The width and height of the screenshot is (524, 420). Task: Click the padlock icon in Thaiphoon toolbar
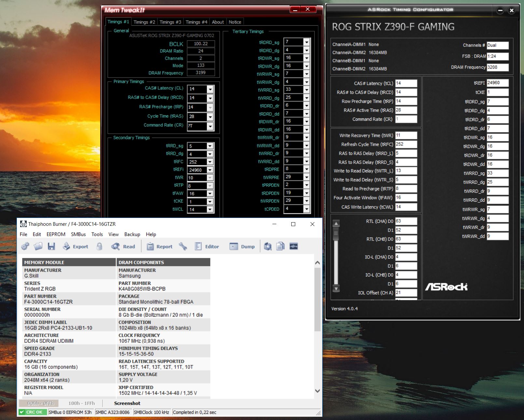(x=100, y=247)
